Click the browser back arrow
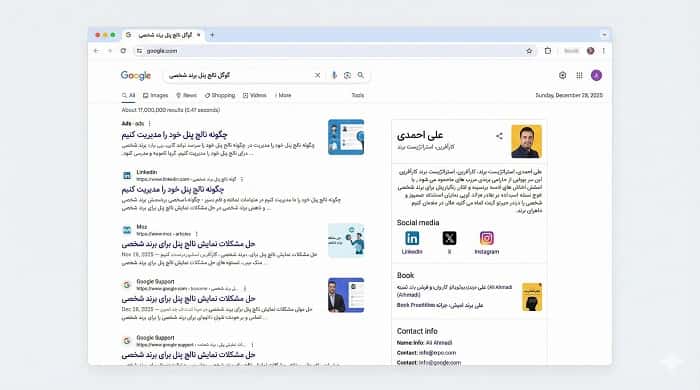The width and height of the screenshot is (700, 390). tap(96, 51)
